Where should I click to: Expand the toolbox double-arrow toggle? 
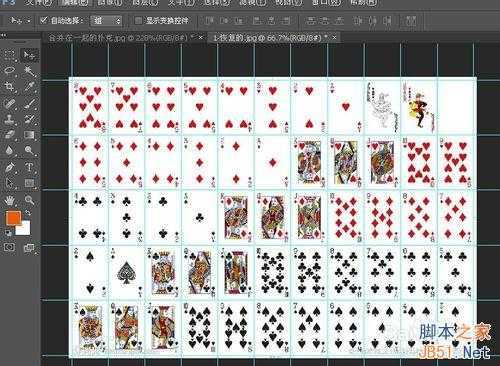[3, 35]
